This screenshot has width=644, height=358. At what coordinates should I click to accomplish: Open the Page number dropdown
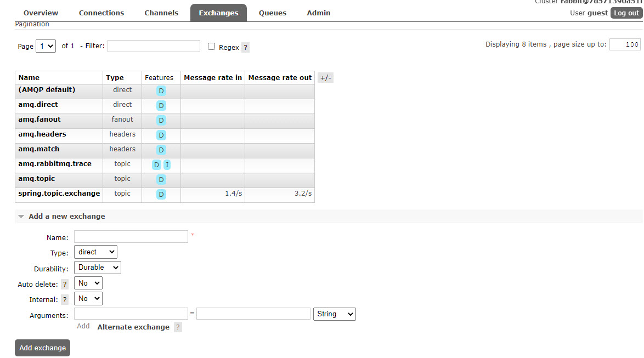[x=46, y=46]
